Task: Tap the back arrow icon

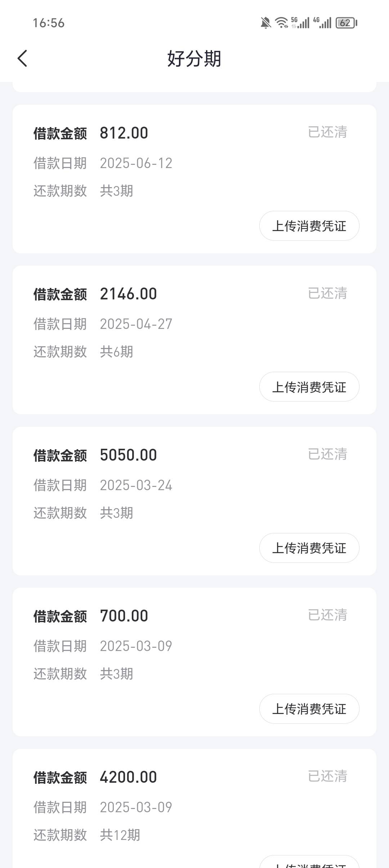Action: (x=22, y=58)
